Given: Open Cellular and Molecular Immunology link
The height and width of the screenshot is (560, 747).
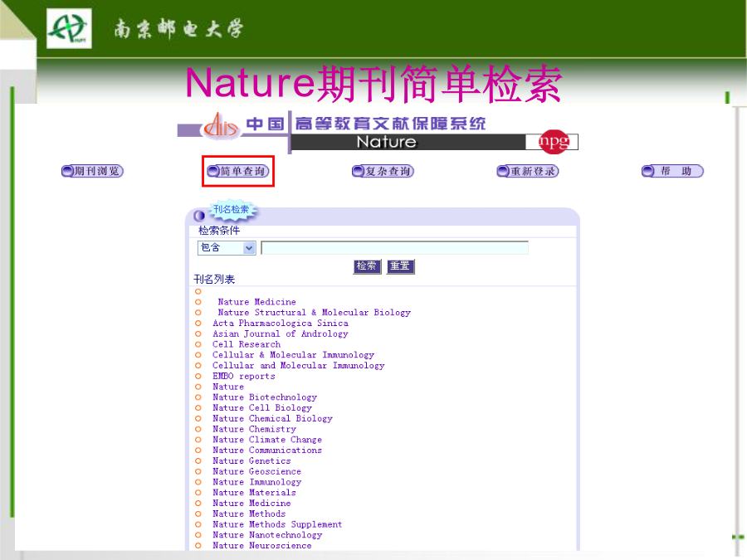Looking at the screenshot, I should [x=299, y=365].
